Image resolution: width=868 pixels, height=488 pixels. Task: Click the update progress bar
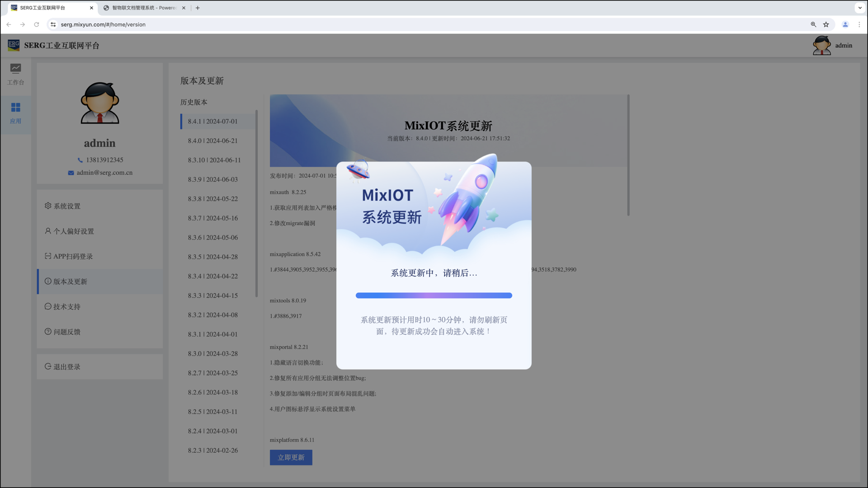tap(434, 296)
